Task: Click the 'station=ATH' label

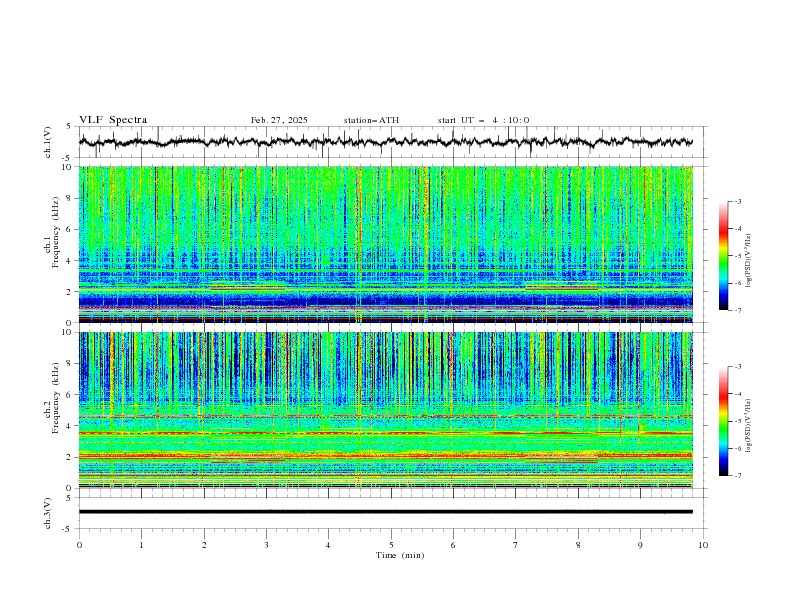Action: coord(371,120)
